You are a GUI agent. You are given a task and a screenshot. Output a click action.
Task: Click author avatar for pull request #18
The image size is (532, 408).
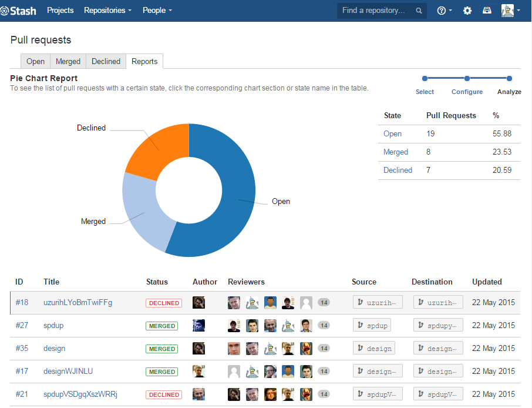click(198, 303)
